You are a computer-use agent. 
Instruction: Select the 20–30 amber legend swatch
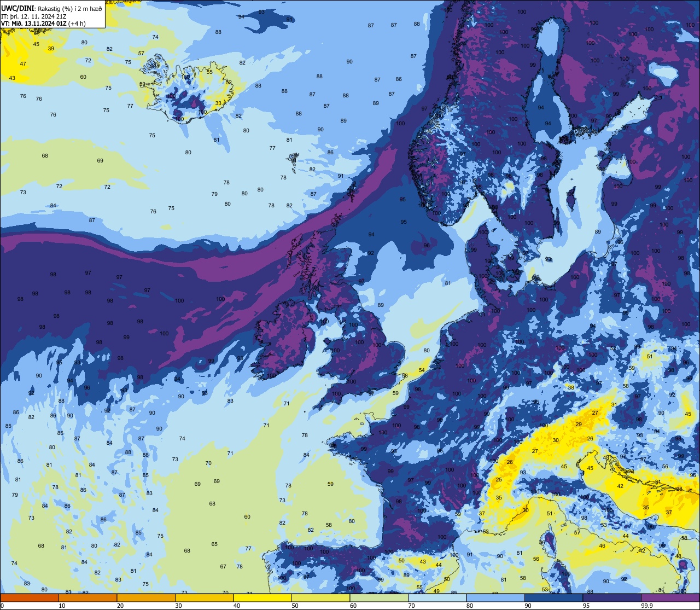click(x=146, y=597)
